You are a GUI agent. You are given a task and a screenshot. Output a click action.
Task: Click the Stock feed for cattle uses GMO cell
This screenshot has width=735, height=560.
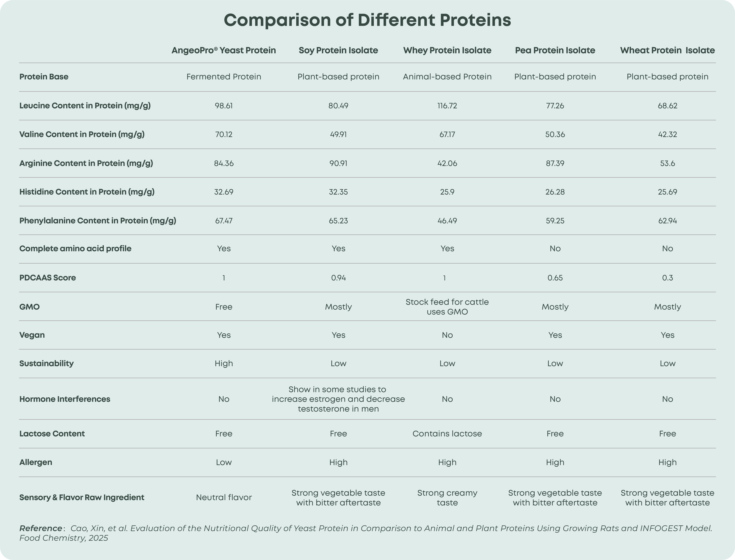coord(447,307)
